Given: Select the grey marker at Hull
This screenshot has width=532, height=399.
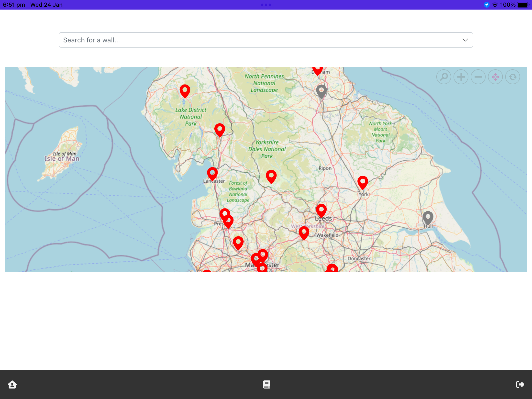Looking at the screenshot, I should click(x=428, y=217).
